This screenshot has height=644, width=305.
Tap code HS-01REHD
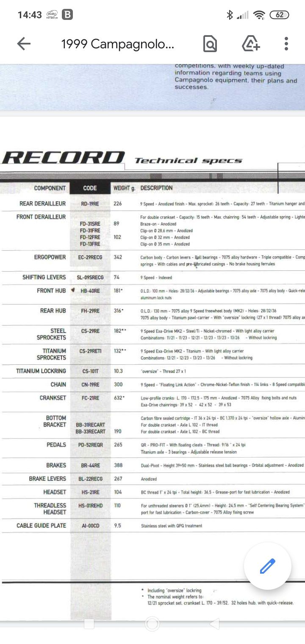(90, 506)
